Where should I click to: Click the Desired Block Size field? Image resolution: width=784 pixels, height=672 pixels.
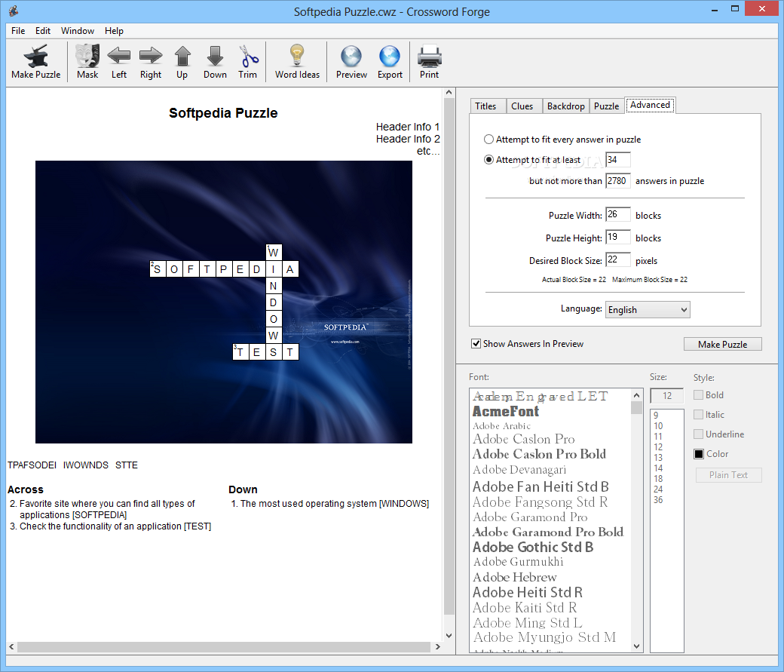tap(618, 259)
